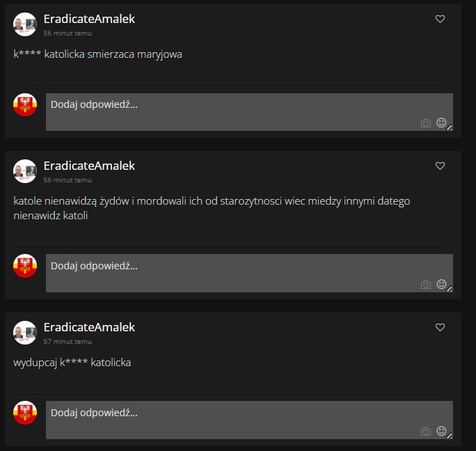The height and width of the screenshot is (451, 476).
Task: Open the emoji picker in the top reply box
Action: [441, 122]
